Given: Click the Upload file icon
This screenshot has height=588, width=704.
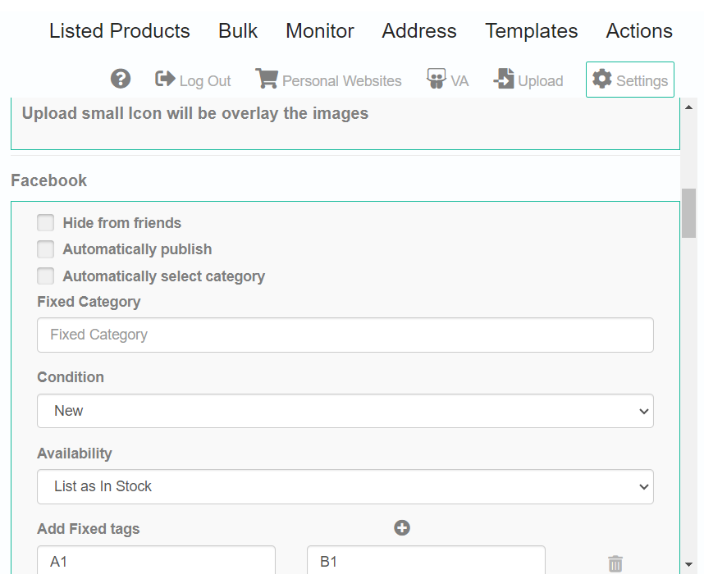Looking at the screenshot, I should pyautogui.click(x=504, y=79).
